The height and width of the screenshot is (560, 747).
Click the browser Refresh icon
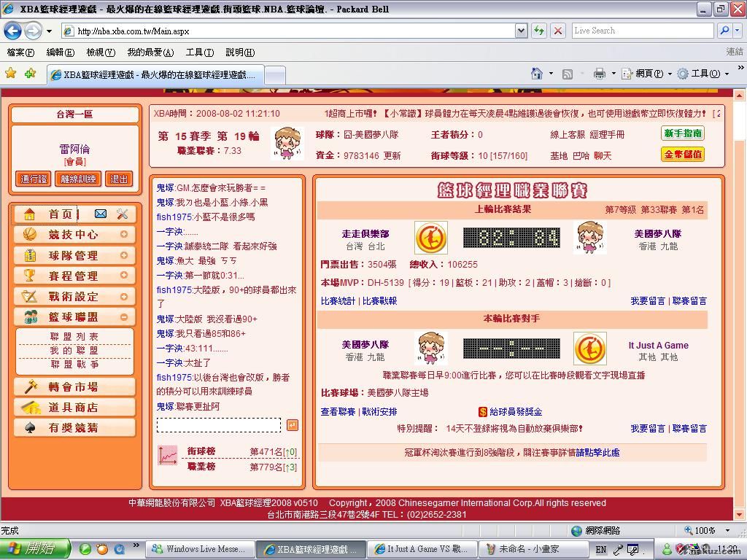(539, 31)
